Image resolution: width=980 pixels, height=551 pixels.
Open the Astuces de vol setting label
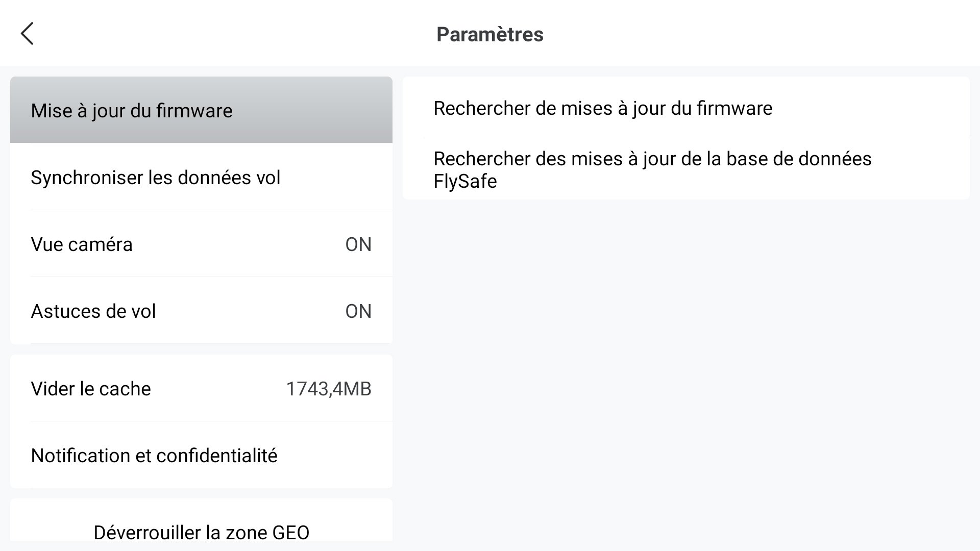pos(93,311)
